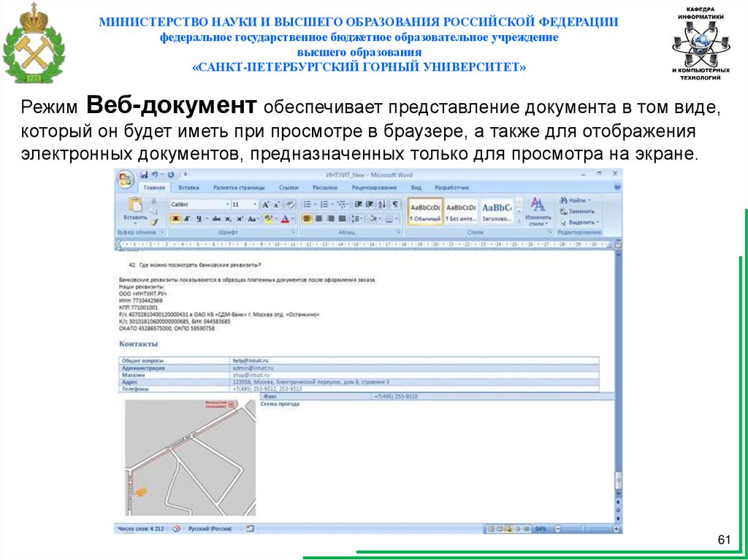Align text left
Image resolution: width=748 pixels, height=560 pixels.
tap(308, 219)
